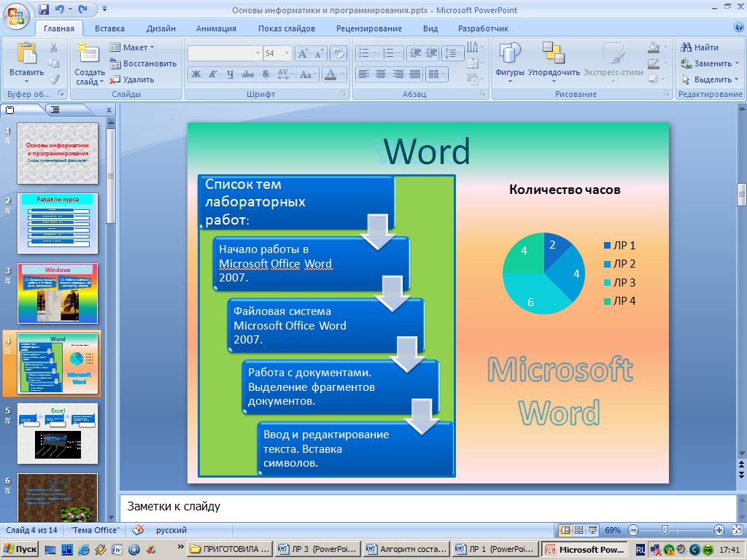Open the Line Spacing dropdown

(x=452, y=52)
